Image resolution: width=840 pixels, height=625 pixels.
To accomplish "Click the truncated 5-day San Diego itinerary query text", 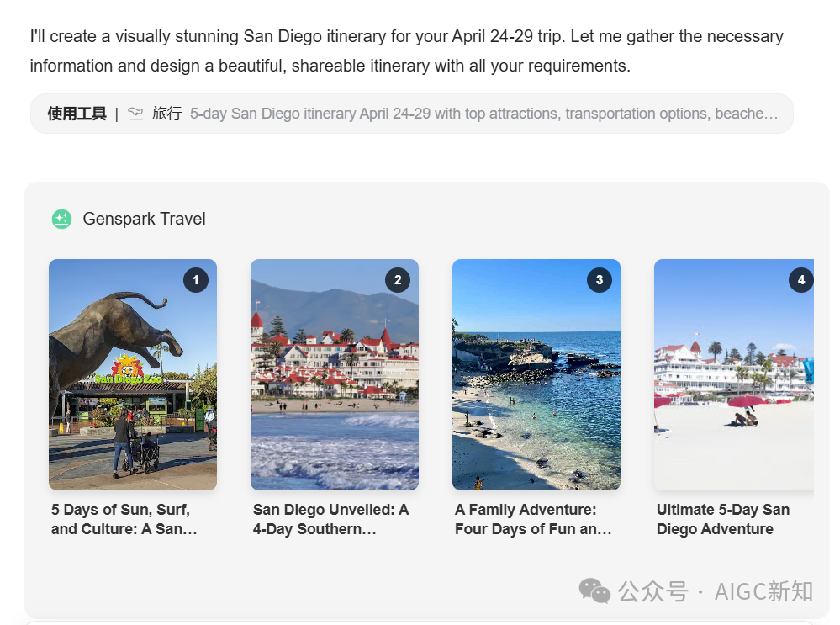I will click(484, 114).
